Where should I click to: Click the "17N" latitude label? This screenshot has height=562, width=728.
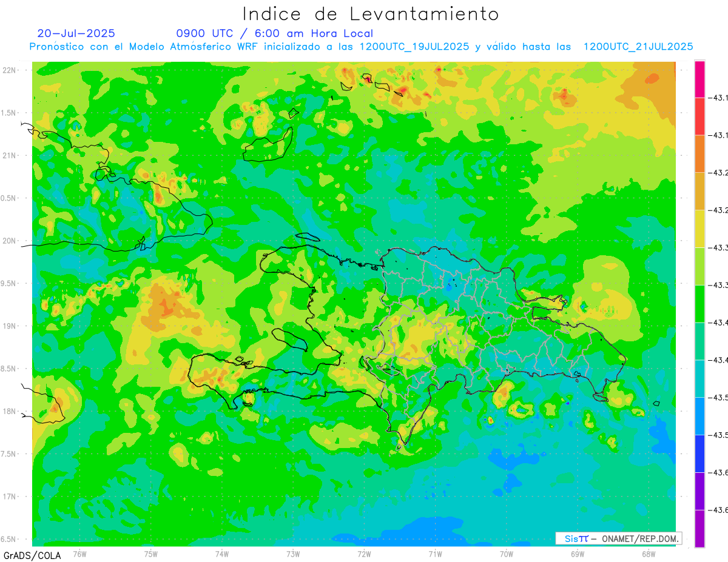(x=9, y=497)
